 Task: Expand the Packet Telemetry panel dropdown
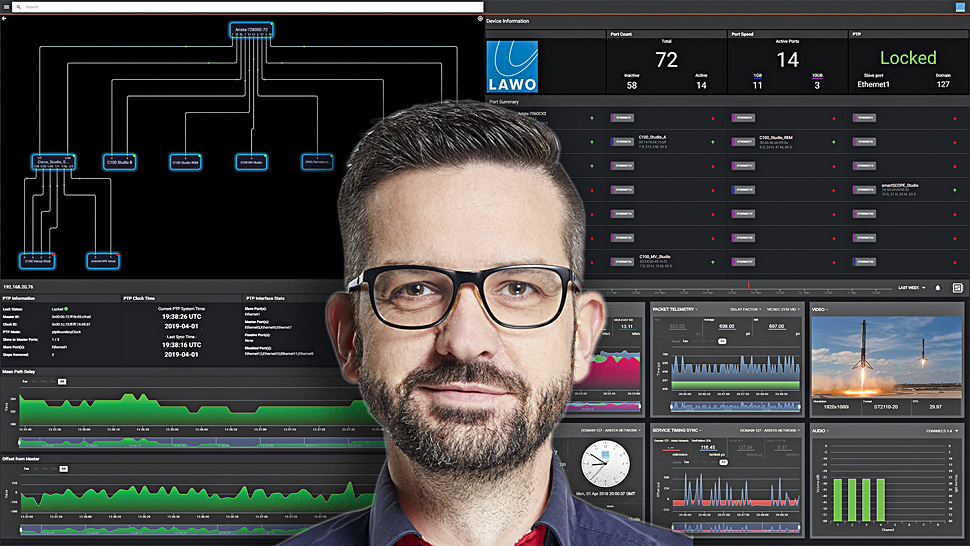pos(678,310)
